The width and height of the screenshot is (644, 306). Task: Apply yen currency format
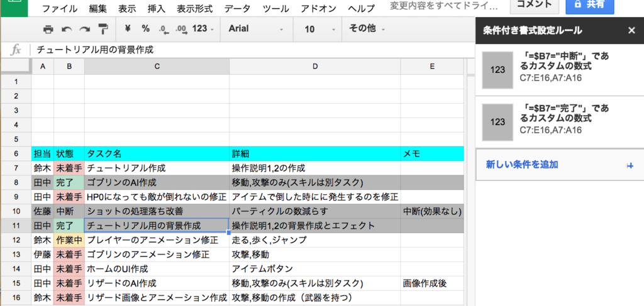(127, 28)
